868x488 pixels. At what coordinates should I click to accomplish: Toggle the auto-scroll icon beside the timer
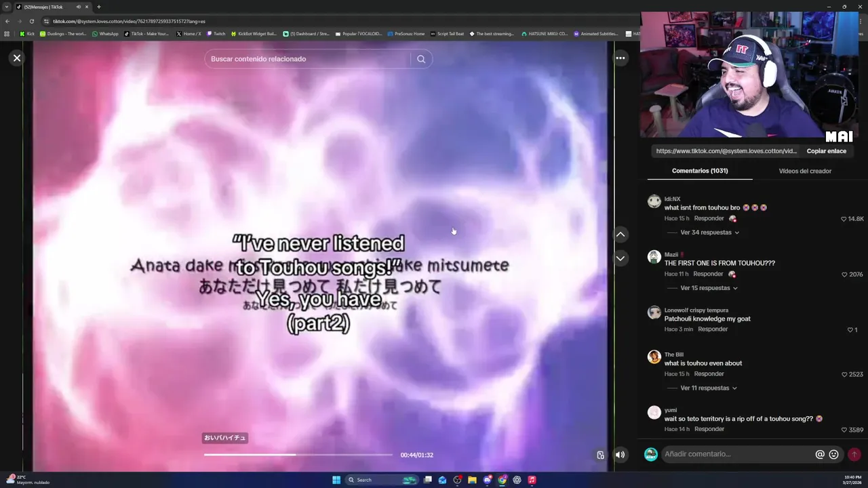pos(600,455)
